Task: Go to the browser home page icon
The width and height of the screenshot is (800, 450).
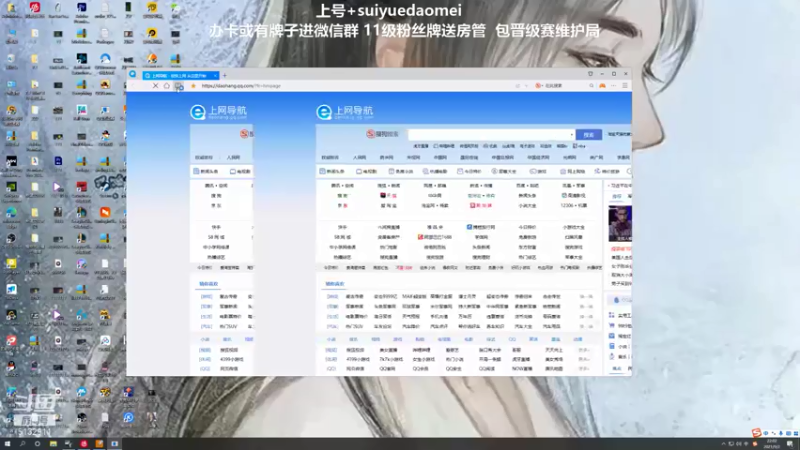Action: point(167,86)
